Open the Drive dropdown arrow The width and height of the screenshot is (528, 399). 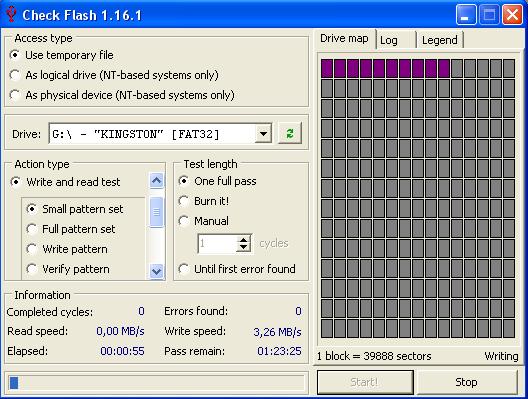(263, 134)
